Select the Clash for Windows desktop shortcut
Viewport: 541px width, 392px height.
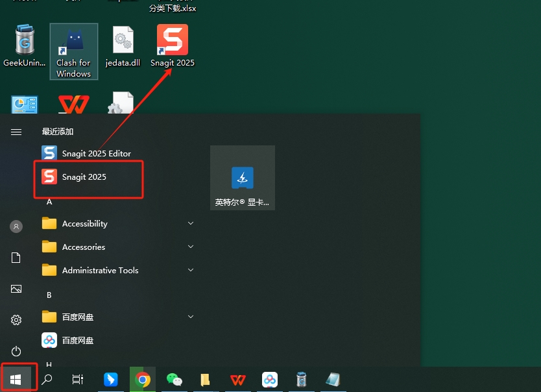pyautogui.click(x=74, y=52)
